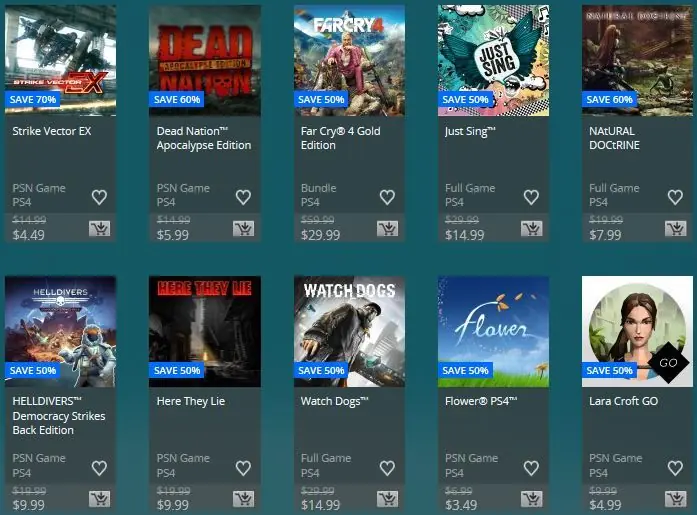
Task: Open the Flower cover art thumbnail
Action: [x=493, y=331]
